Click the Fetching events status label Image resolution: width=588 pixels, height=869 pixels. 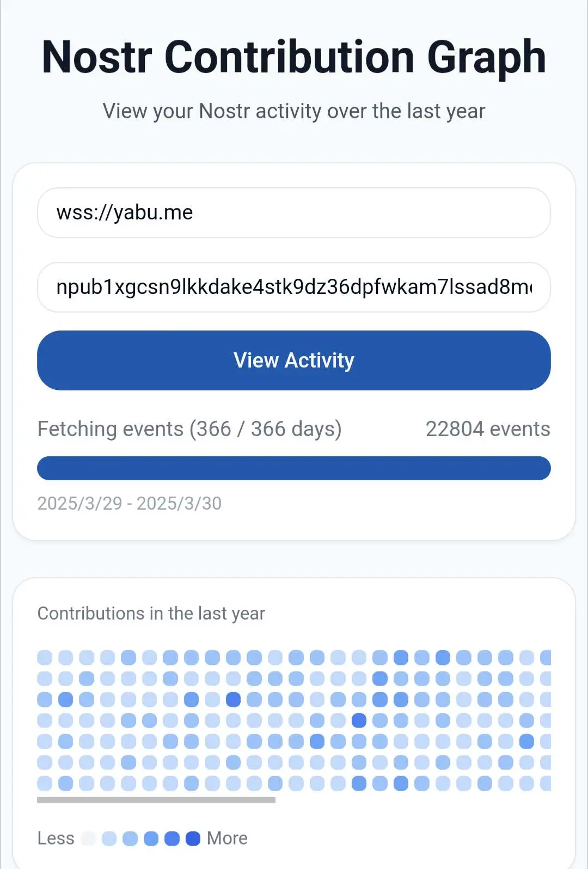coord(189,429)
